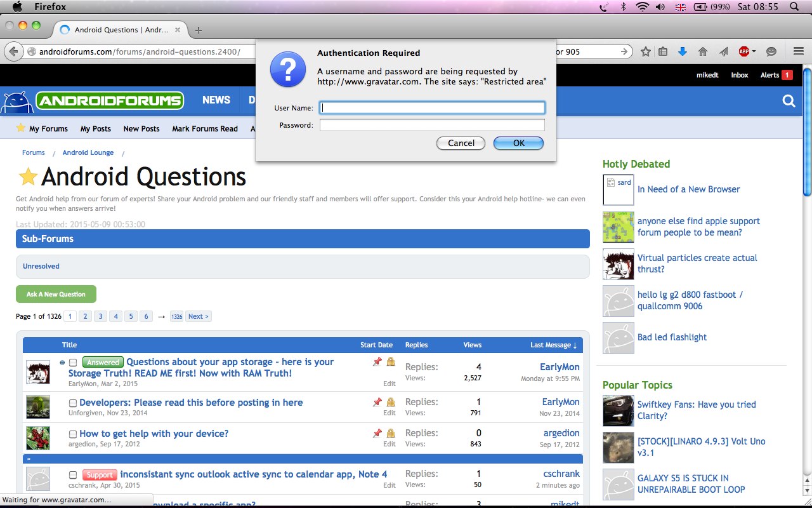Click the browser back arrow button

coord(14,51)
